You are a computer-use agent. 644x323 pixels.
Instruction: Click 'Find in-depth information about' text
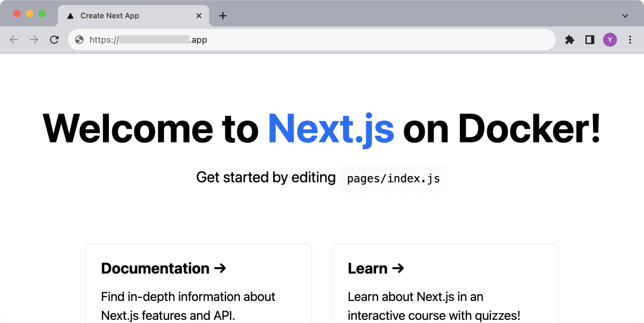click(x=188, y=297)
